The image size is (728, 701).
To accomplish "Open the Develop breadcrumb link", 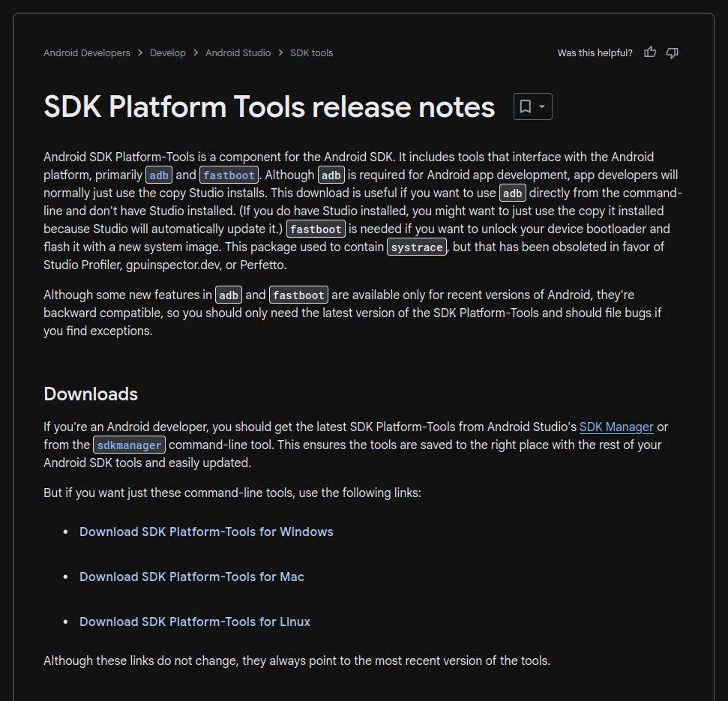I will [x=168, y=53].
